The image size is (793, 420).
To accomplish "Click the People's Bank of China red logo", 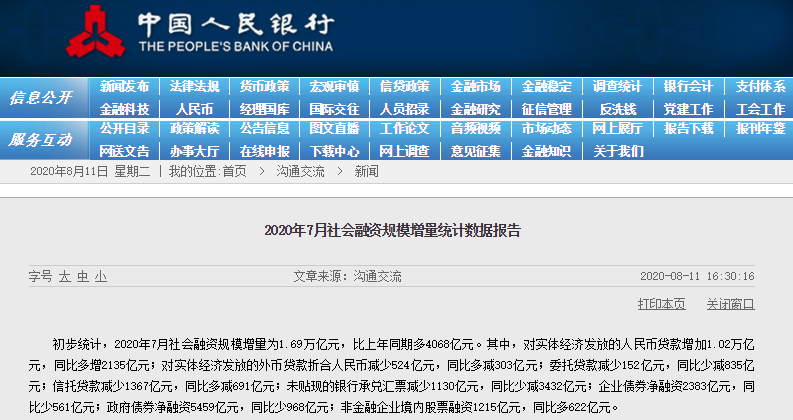I will [96, 31].
